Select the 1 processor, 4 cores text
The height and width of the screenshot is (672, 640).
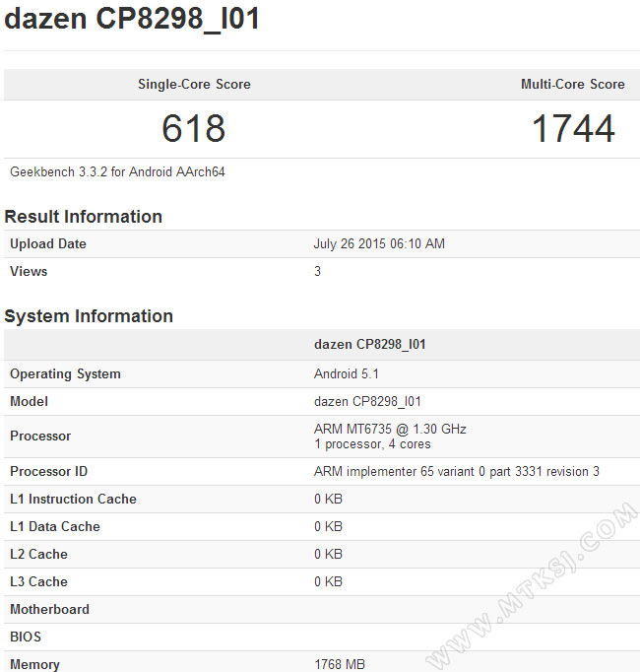click(x=372, y=444)
